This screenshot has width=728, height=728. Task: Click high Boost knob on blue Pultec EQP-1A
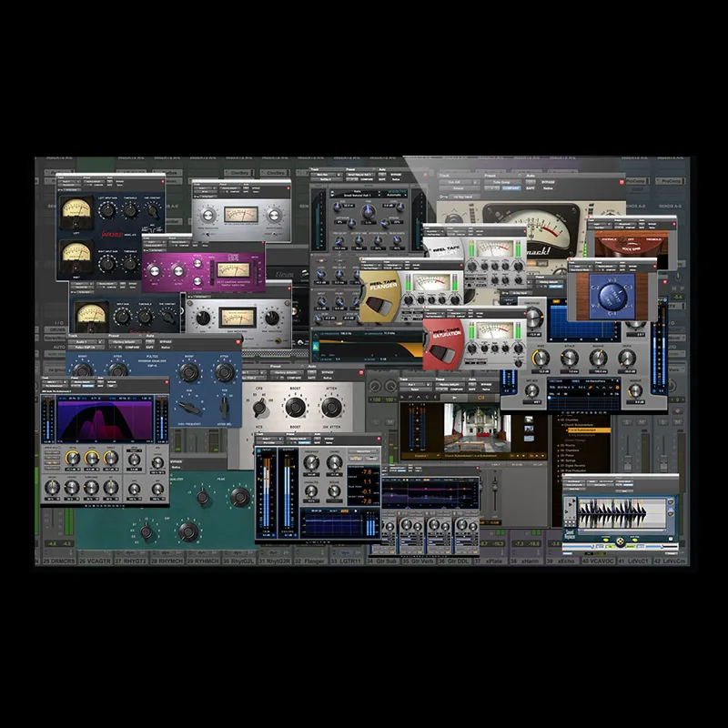[x=189, y=372]
